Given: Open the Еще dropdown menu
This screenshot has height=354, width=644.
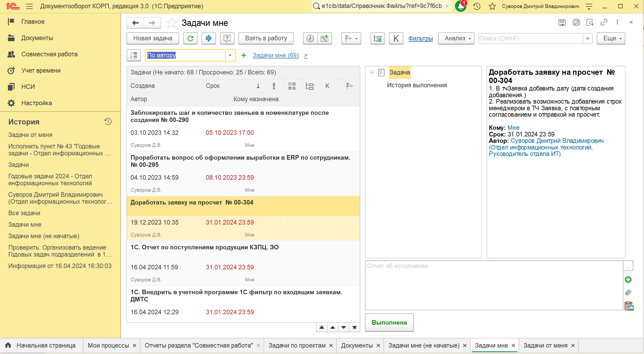Looking at the screenshot, I should click(611, 38).
